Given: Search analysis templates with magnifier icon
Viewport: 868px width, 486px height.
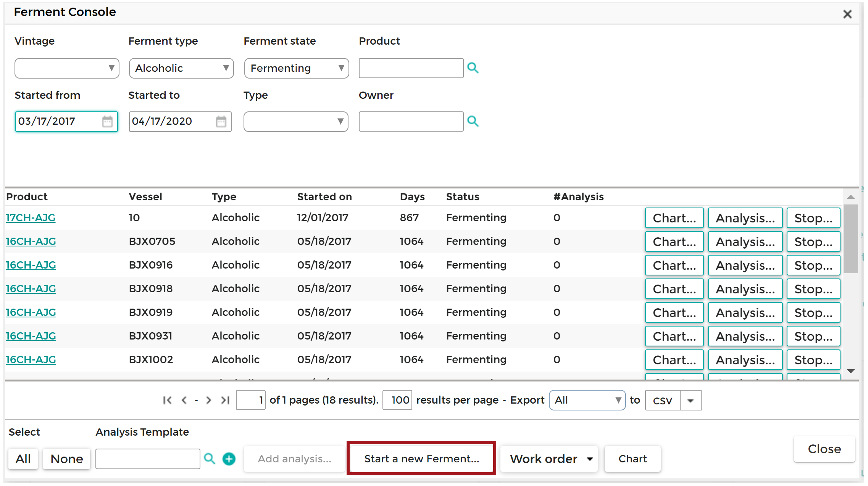Looking at the screenshot, I should (210, 459).
